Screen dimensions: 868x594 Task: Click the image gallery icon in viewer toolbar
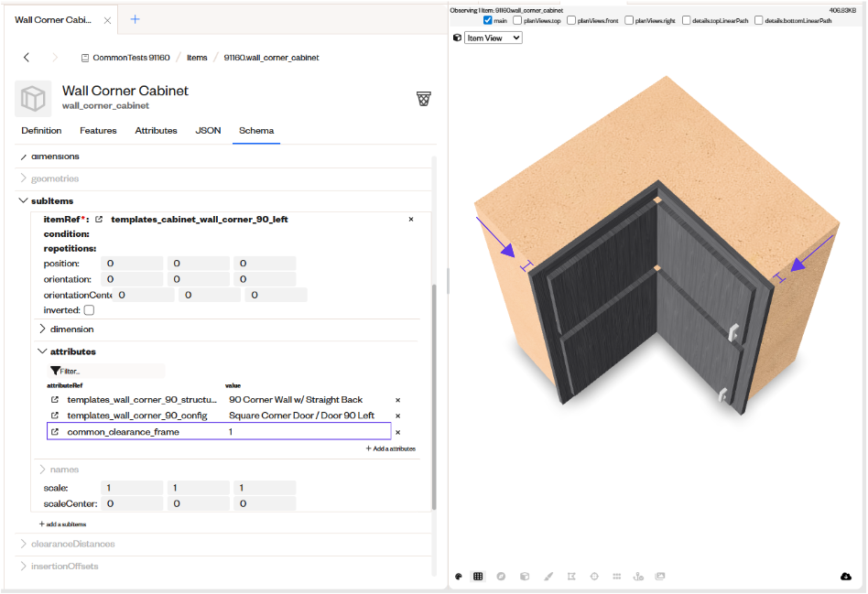point(660,577)
